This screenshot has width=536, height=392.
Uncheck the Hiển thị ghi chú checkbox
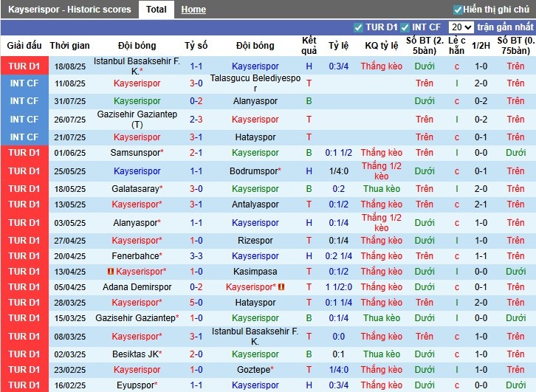click(x=458, y=10)
